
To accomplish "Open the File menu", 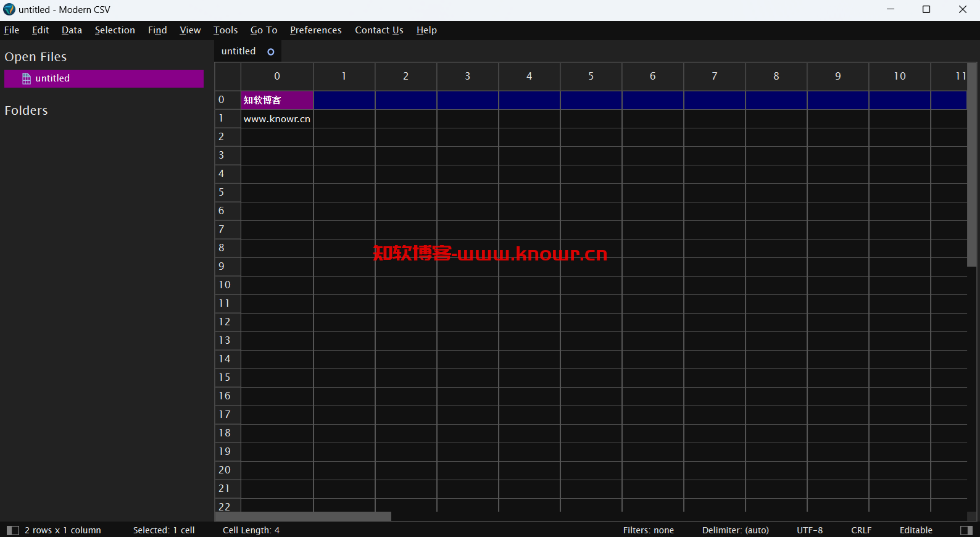I will click(x=12, y=30).
